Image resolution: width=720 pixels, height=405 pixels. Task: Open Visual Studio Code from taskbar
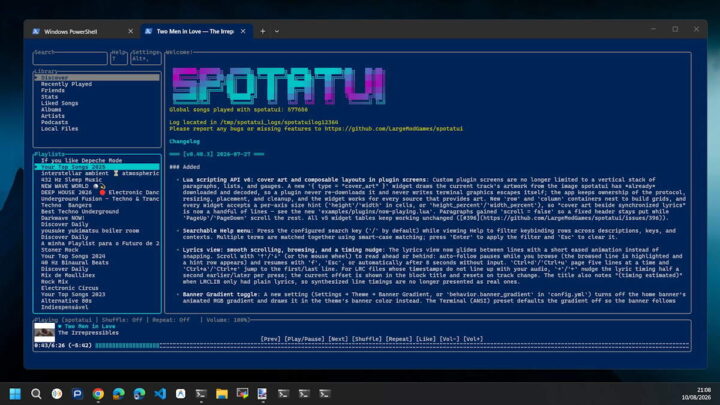pos(160,394)
